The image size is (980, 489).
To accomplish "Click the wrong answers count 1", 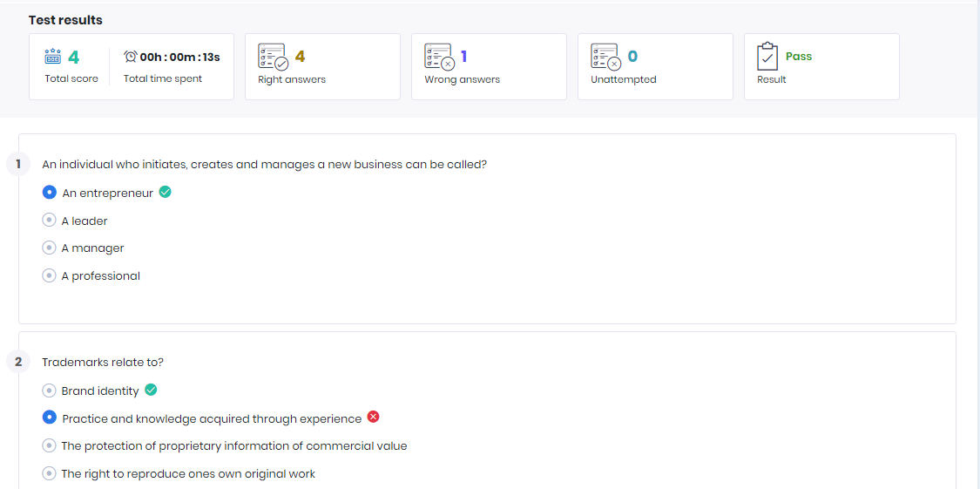I will coord(464,57).
